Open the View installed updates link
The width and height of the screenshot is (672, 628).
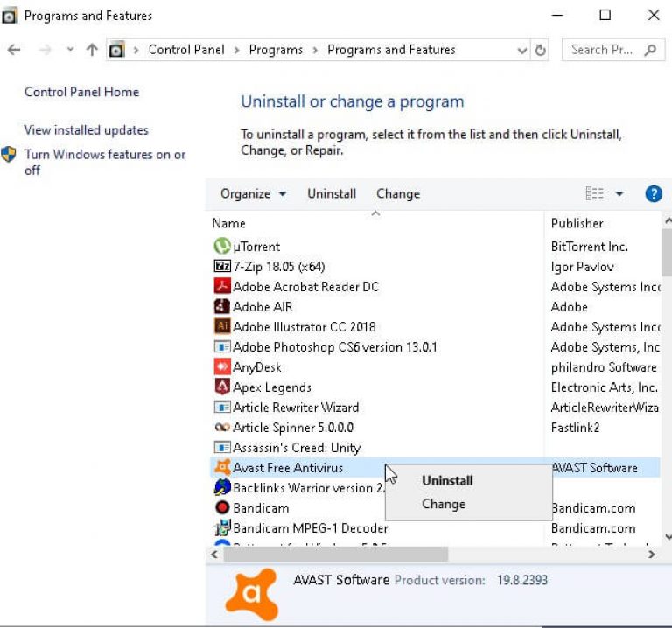click(x=87, y=130)
